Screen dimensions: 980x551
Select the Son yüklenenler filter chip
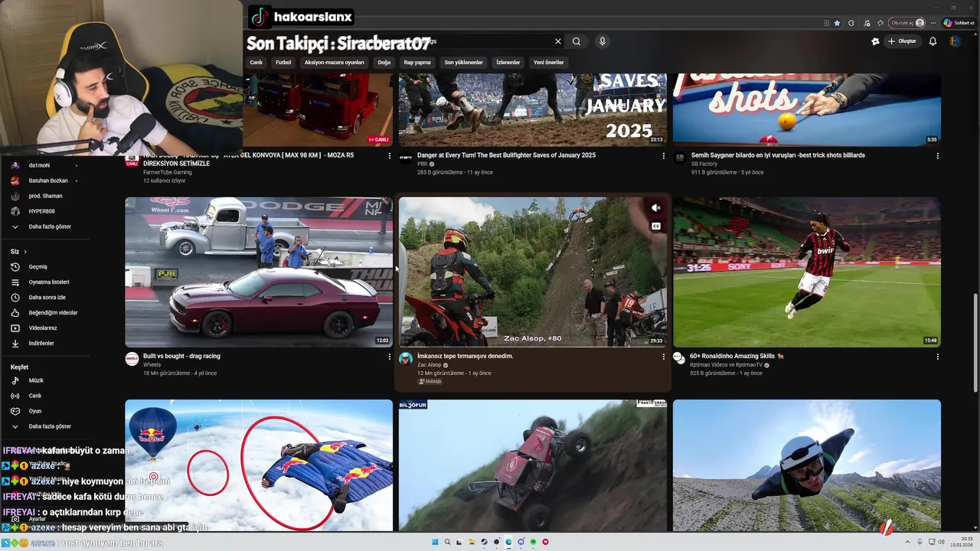(464, 63)
